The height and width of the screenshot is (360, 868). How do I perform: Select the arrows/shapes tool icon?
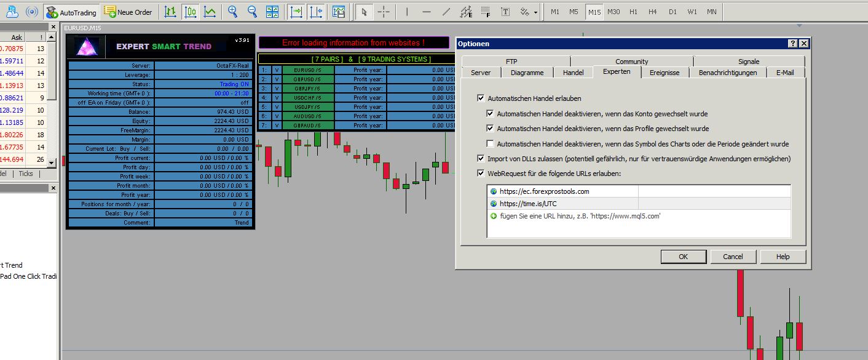(x=524, y=12)
